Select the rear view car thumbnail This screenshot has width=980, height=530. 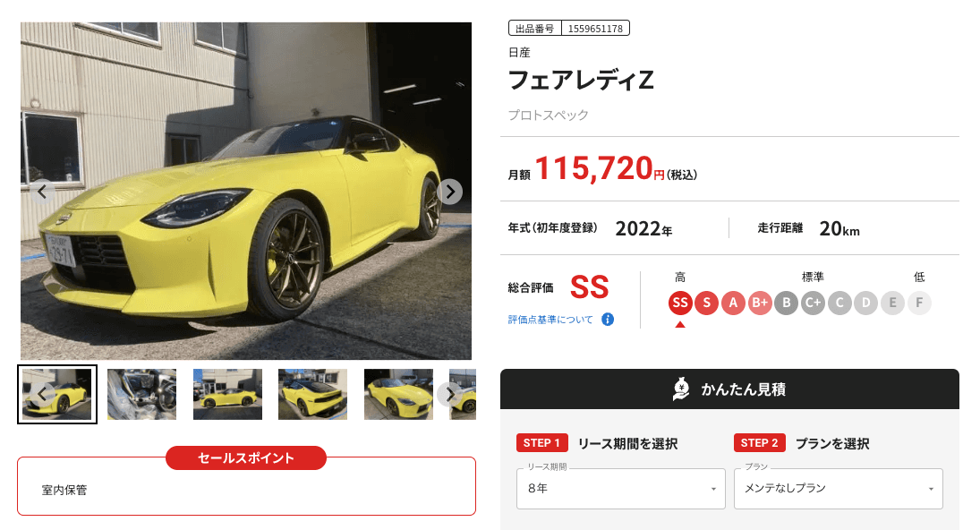312,394
